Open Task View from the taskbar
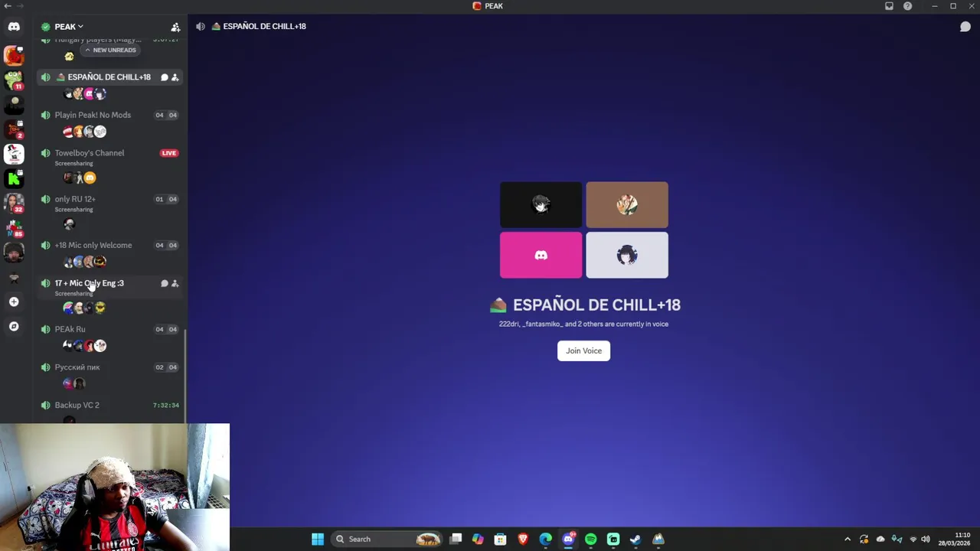The height and width of the screenshot is (551, 980). (x=456, y=539)
